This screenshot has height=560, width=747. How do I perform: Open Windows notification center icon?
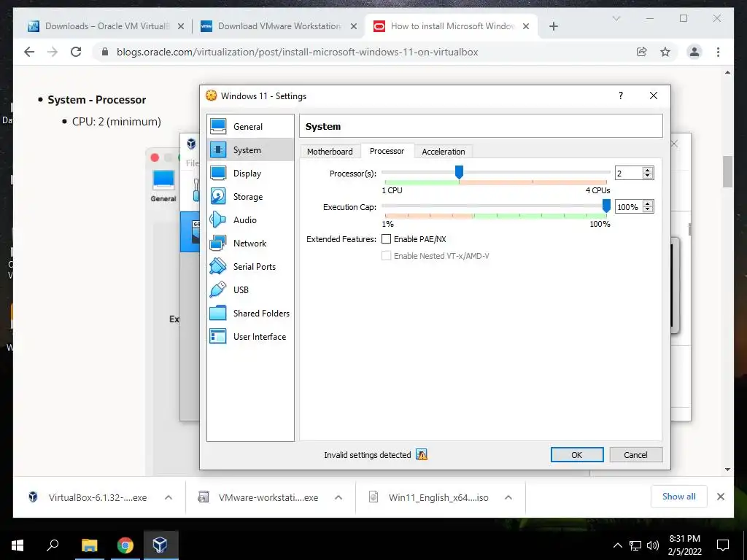(723, 545)
